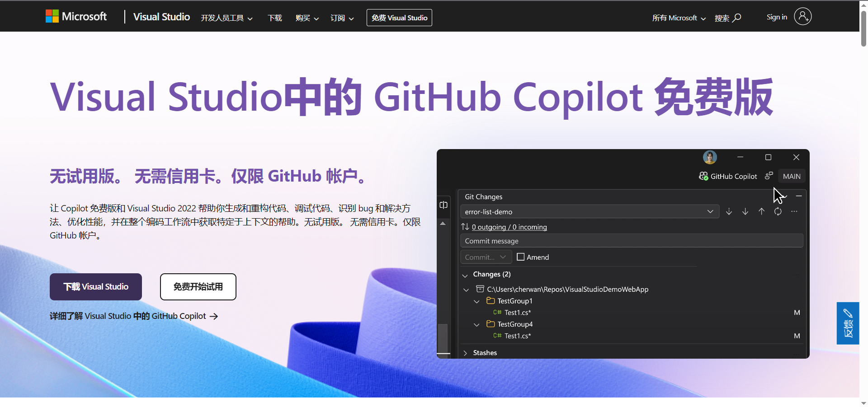The image size is (868, 407).
Task: Click the scrollbar down arrow
Action: pyautogui.click(x=863, y=403)
